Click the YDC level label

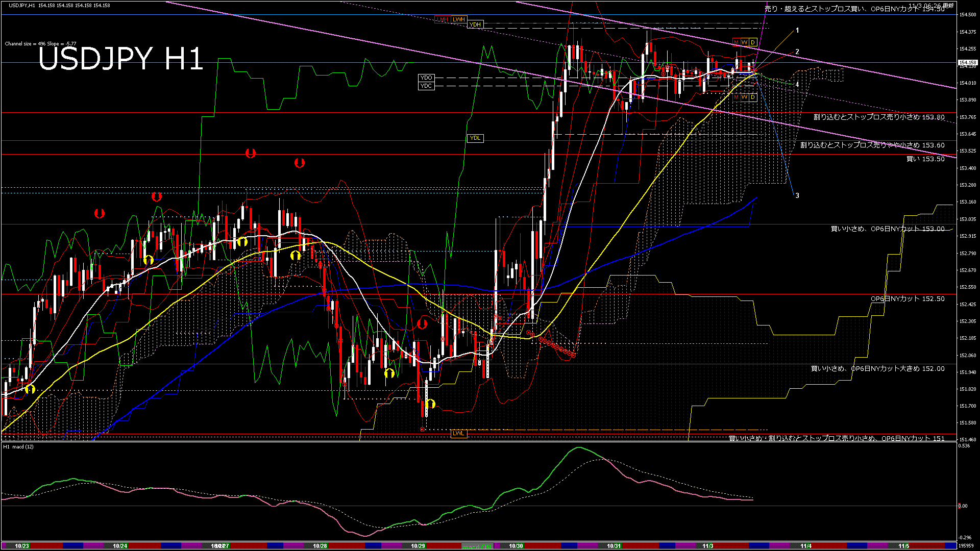pos(426,86)
